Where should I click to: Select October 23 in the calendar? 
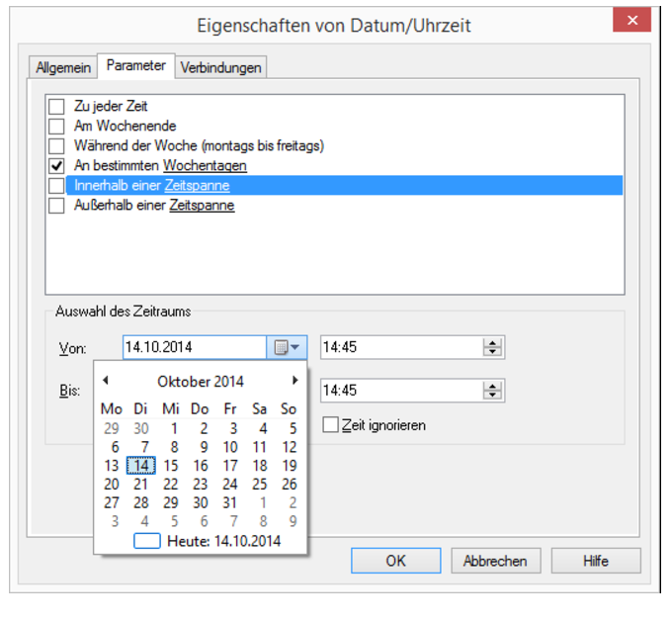point(201,484)
